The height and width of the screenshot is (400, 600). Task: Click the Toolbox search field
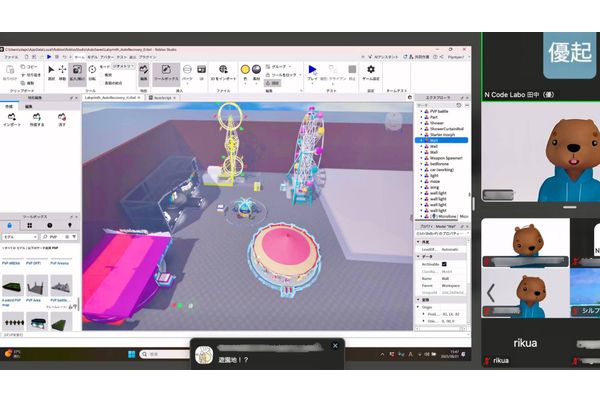(59, 237)
